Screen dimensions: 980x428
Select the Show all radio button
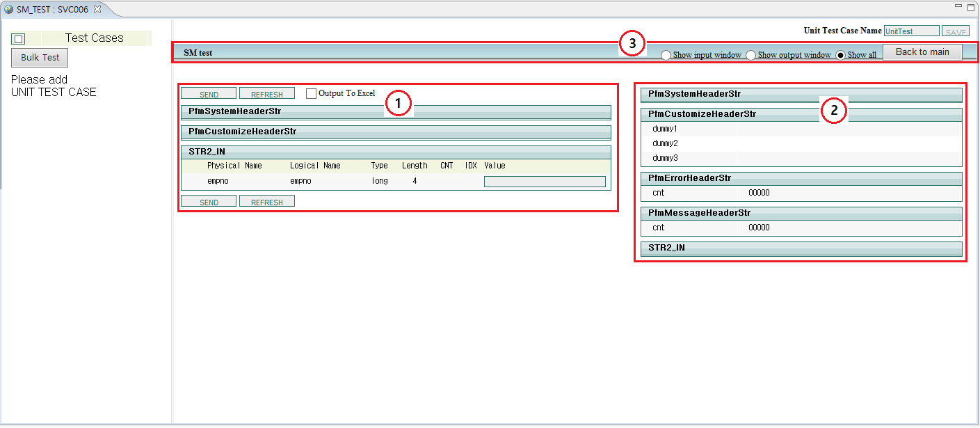tap(841, 55)
